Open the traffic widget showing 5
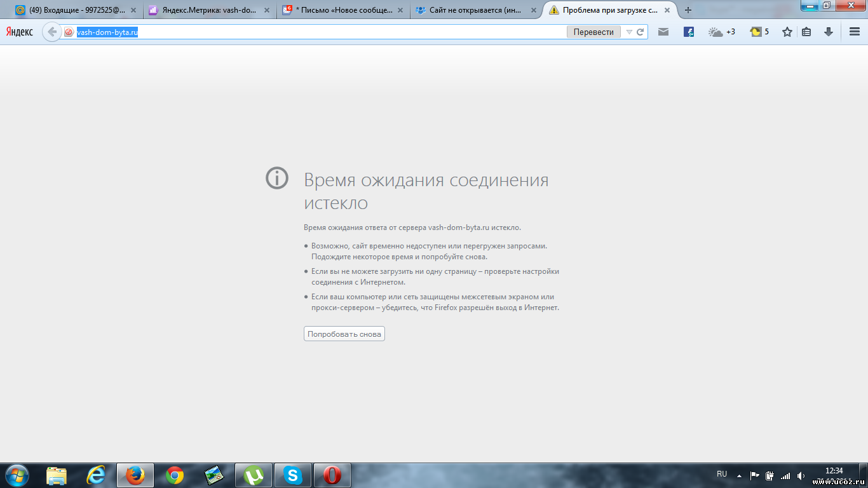 click(759, 32)
